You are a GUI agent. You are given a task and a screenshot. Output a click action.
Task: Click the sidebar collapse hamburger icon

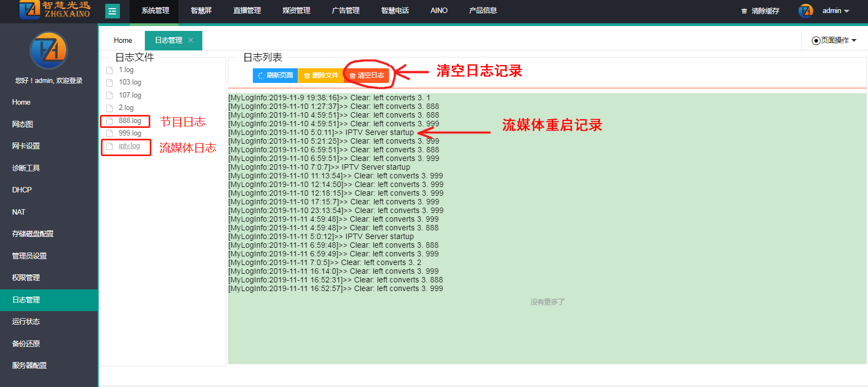(112, 11)
